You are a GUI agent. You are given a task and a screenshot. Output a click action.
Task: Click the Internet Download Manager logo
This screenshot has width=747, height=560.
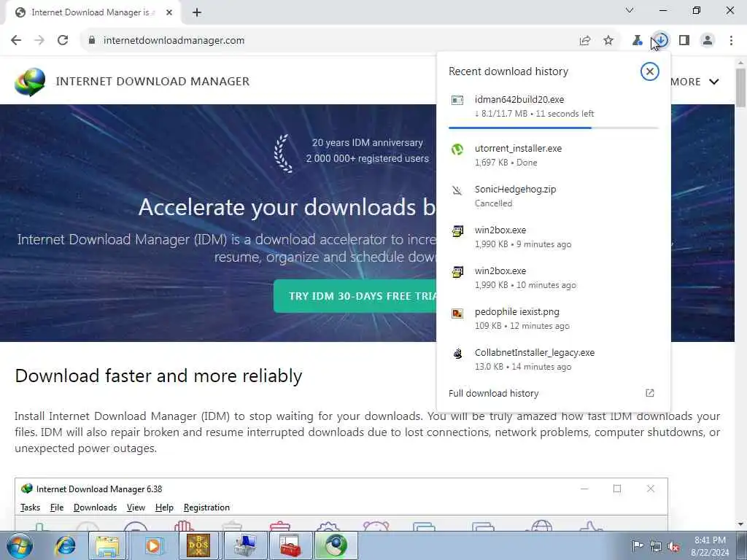[x=30, y=82]
